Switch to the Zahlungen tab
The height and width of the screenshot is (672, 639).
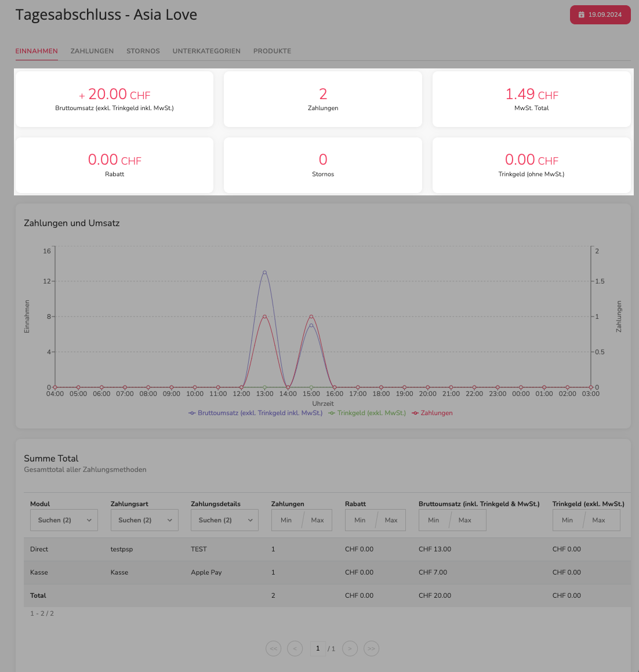point(92,51)
